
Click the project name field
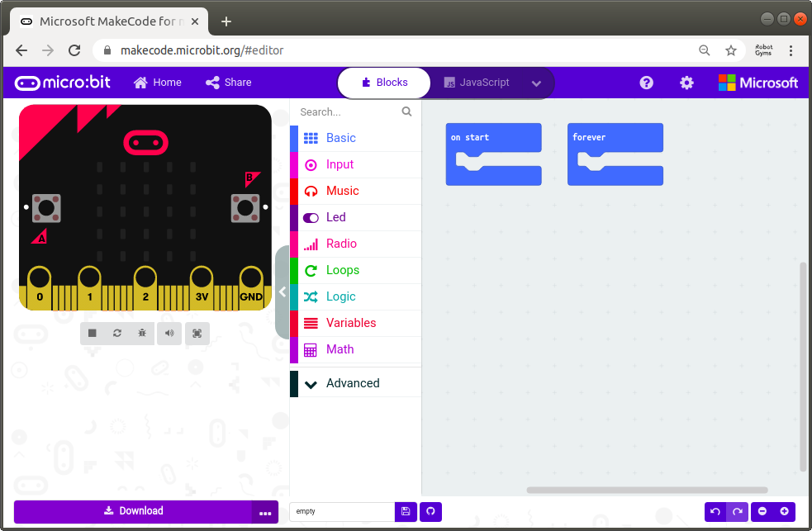tap(342, 512)
